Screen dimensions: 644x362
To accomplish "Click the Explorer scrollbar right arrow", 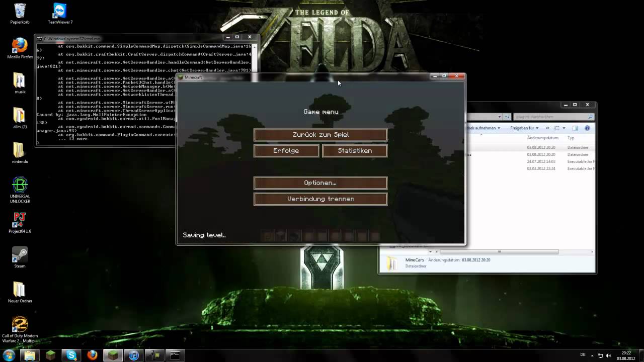I will click(x=592, y=252).
